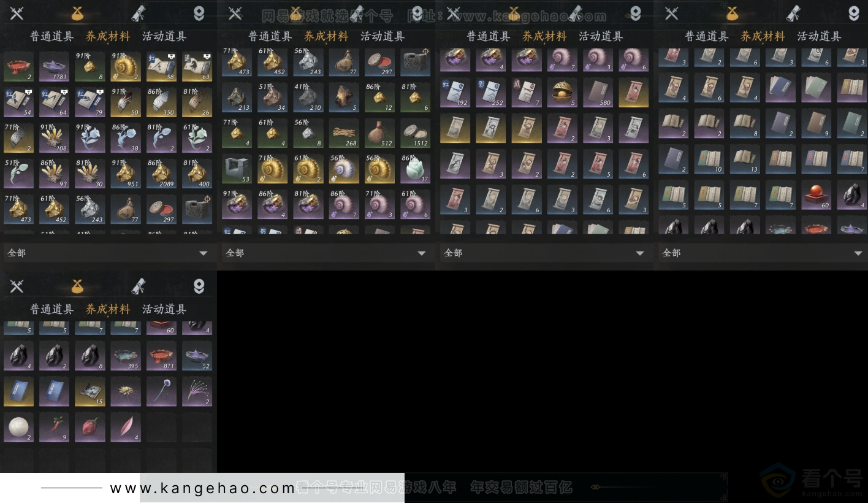Select the stone block item with 53 count
This screenshot has height=503, width=868.
pyautogui.click(x=237, y=169)
